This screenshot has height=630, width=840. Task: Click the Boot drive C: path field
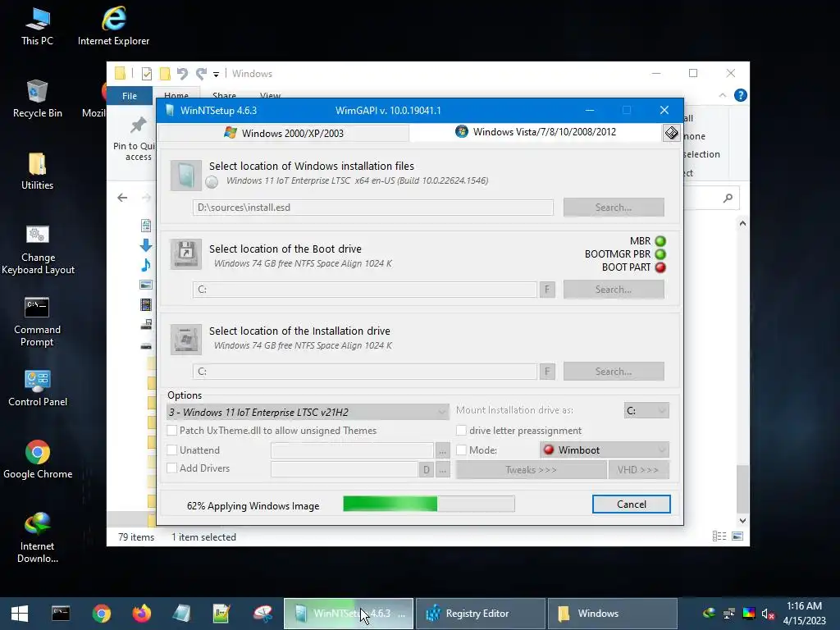[365, 290]
